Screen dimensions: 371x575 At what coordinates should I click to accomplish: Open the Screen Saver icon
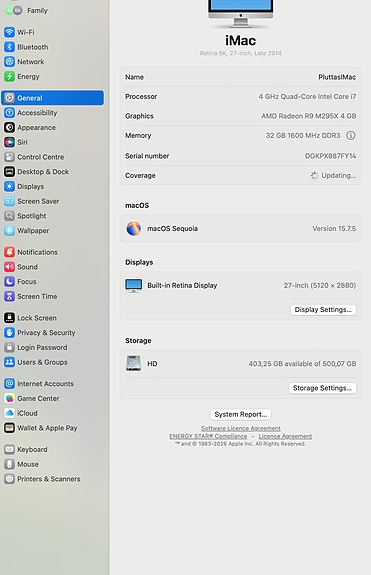tap(10, 201)
